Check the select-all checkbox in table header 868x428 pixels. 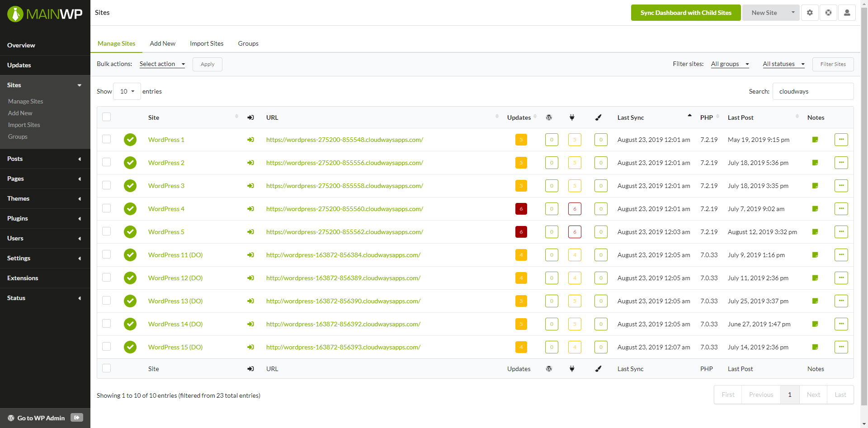click(107, 117)
